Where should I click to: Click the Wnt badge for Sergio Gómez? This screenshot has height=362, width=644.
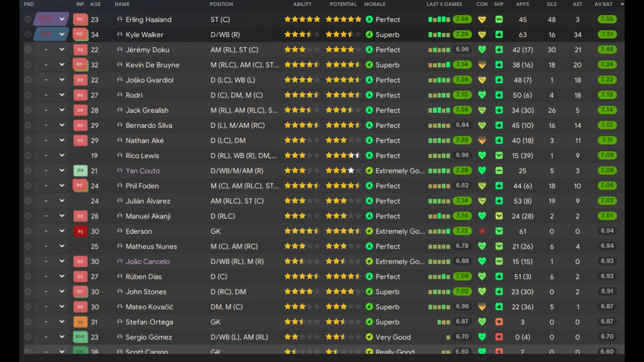coord(80,337)
